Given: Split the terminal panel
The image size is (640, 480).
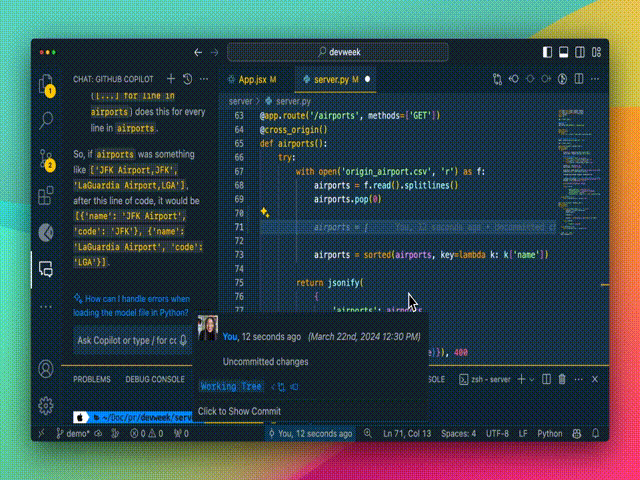Looking at the screenshot, I should (546, 379).
